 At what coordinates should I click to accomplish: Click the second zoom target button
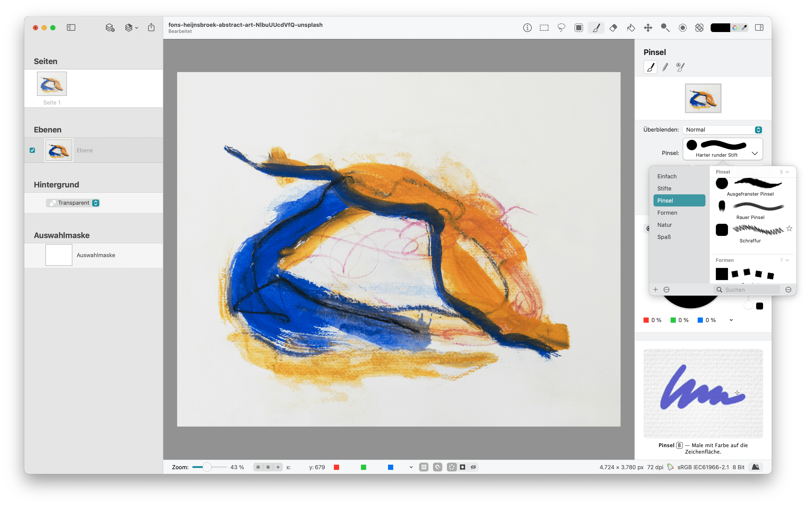click(x=268, y=467)
